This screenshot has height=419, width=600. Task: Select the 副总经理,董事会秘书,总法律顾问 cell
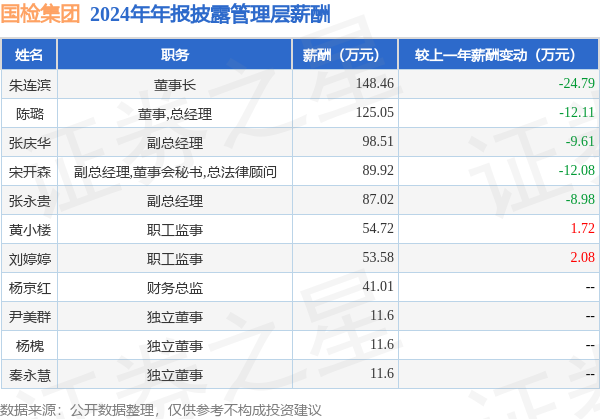point(175,172)
